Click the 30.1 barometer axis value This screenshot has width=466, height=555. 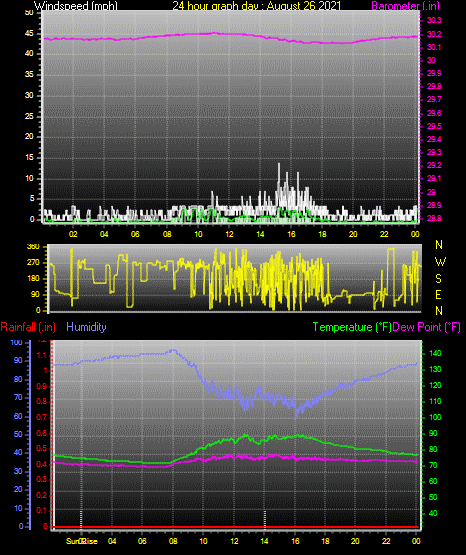[x=434, y=47]
